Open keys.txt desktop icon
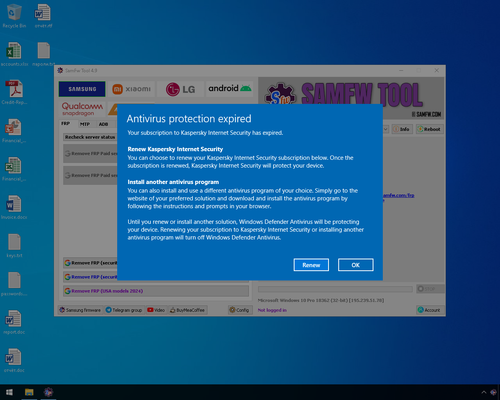The height and width of the screenshot is (400, 500). pos(14,246)
